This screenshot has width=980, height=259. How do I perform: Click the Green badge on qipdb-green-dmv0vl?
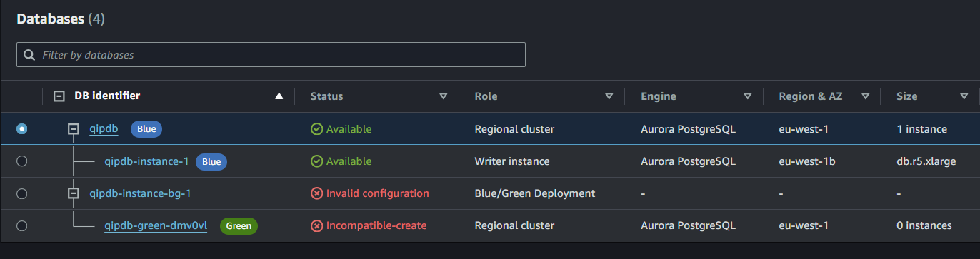(x=239, y=225)
